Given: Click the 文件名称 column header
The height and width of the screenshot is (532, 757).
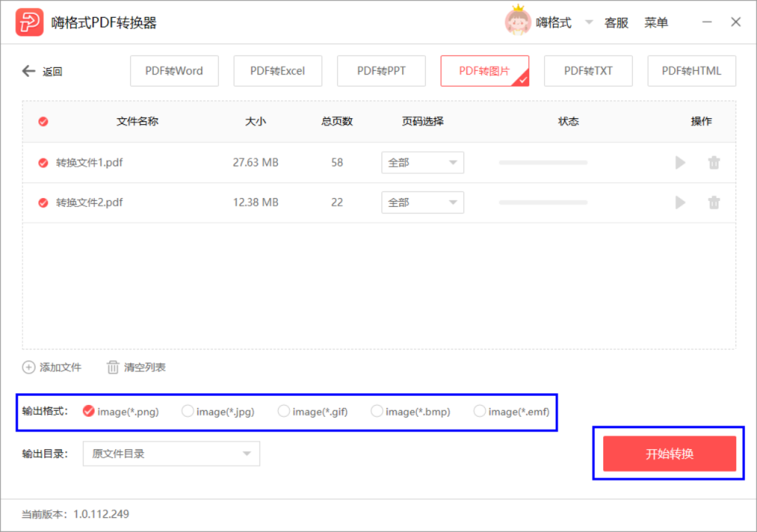Looking at the screenshot, I should pyautogui.click(x=138, y=121).
